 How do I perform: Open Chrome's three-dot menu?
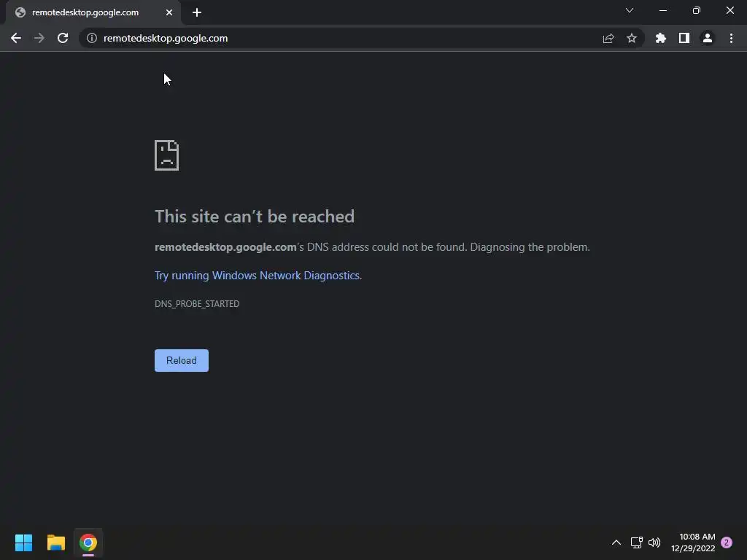(731, 38)
